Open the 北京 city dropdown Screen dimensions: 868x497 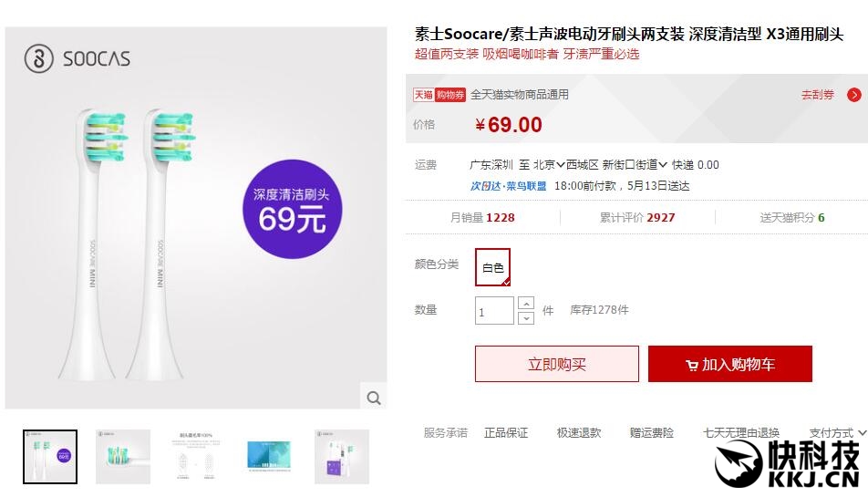(549, 165)
